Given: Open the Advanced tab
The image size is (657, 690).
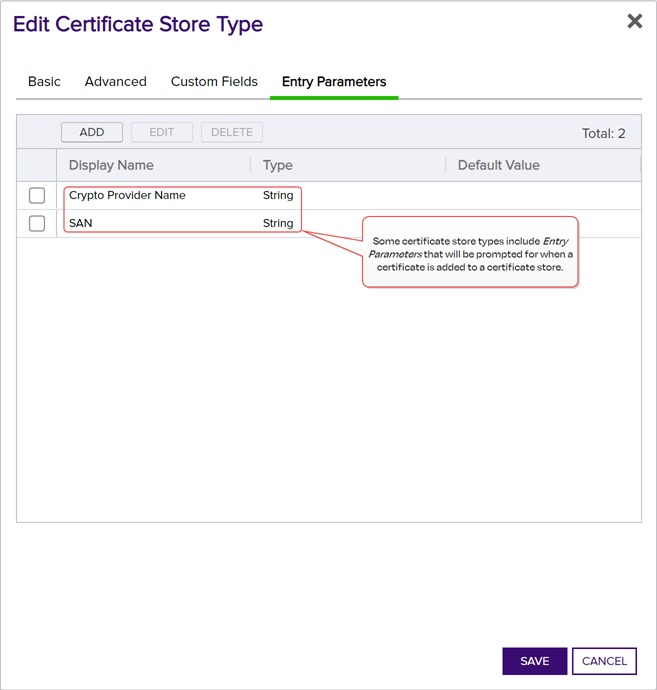Looking at the screenshot, I should click(x=115, y=82).
